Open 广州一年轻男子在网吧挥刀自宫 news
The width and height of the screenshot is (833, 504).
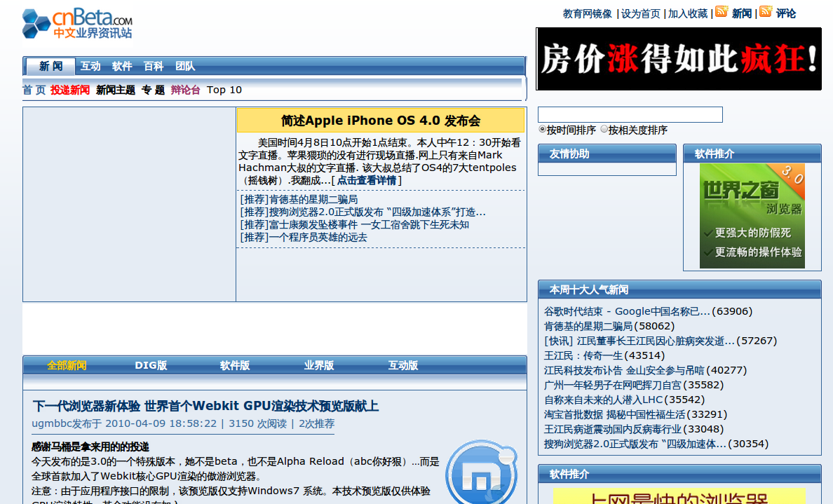tap(613, 385)
